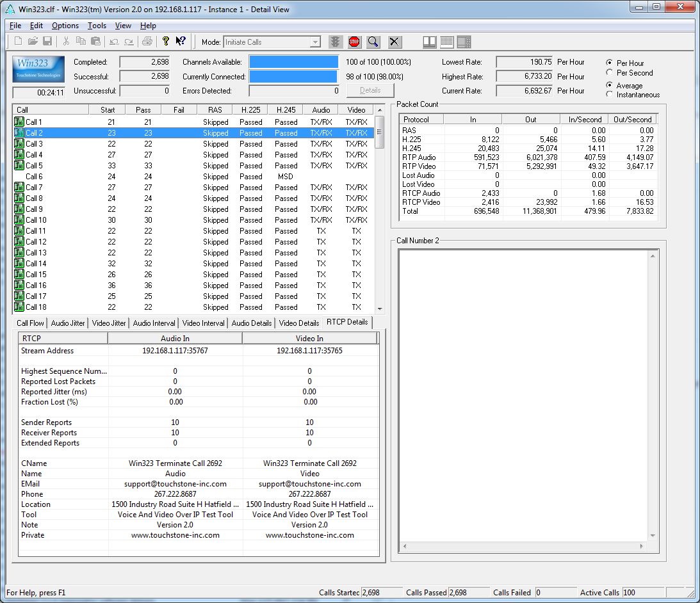Click the red STOP sign icon

354,42
